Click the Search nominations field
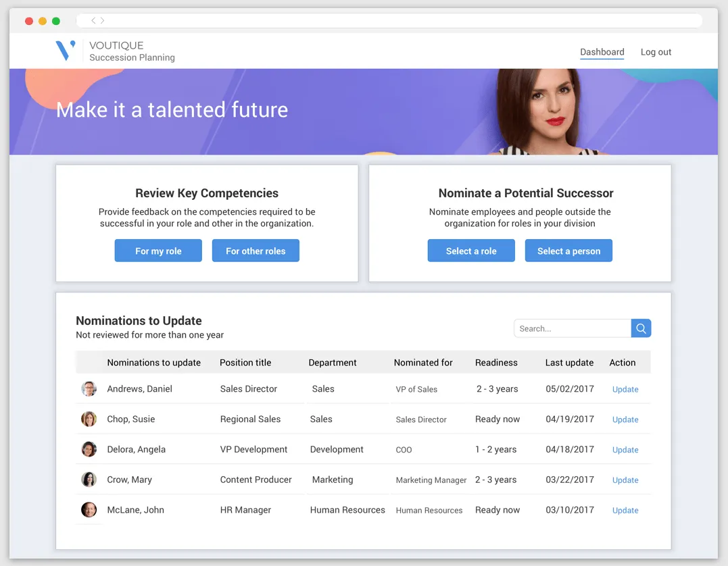 [x=571, y=328]
